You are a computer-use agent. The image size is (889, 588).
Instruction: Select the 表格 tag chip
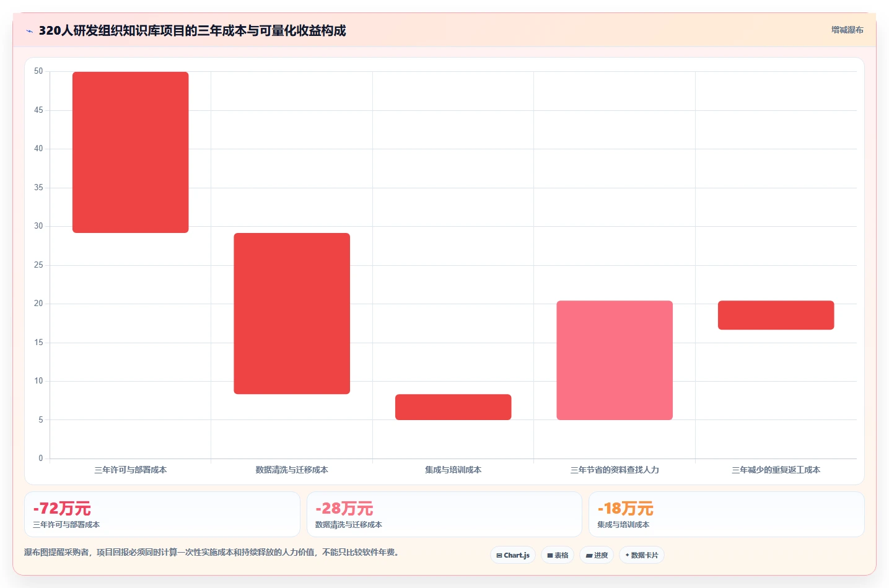(558, 555)
